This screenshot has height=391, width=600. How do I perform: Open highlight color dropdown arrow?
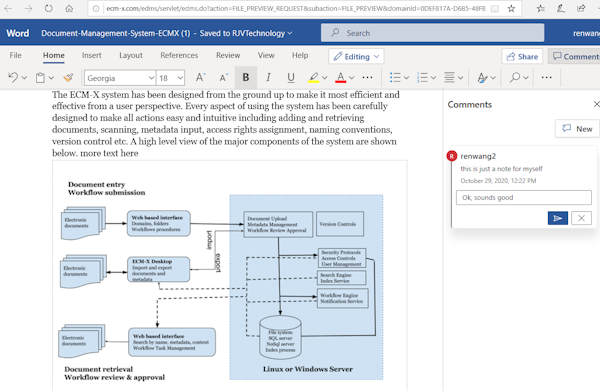coord(324,78)
